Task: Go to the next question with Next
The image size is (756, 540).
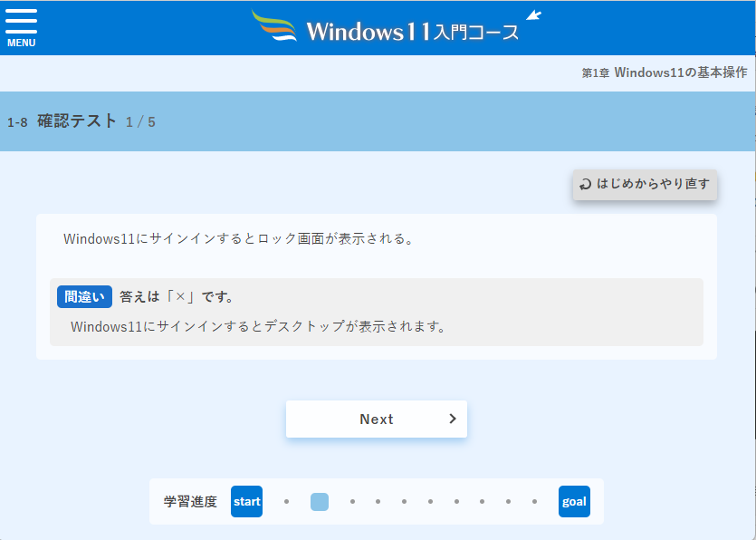Action: [x=377, y=419]
